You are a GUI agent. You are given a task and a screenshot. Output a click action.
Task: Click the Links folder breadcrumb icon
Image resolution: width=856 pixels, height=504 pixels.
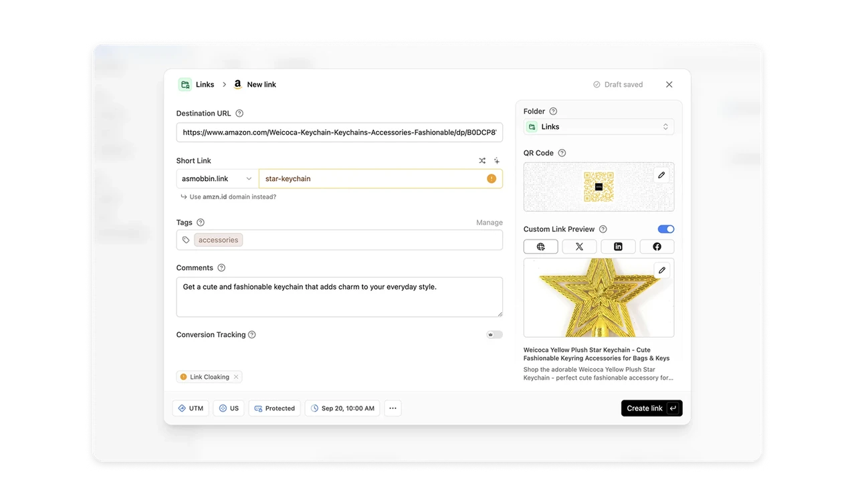tap(185, 85)
